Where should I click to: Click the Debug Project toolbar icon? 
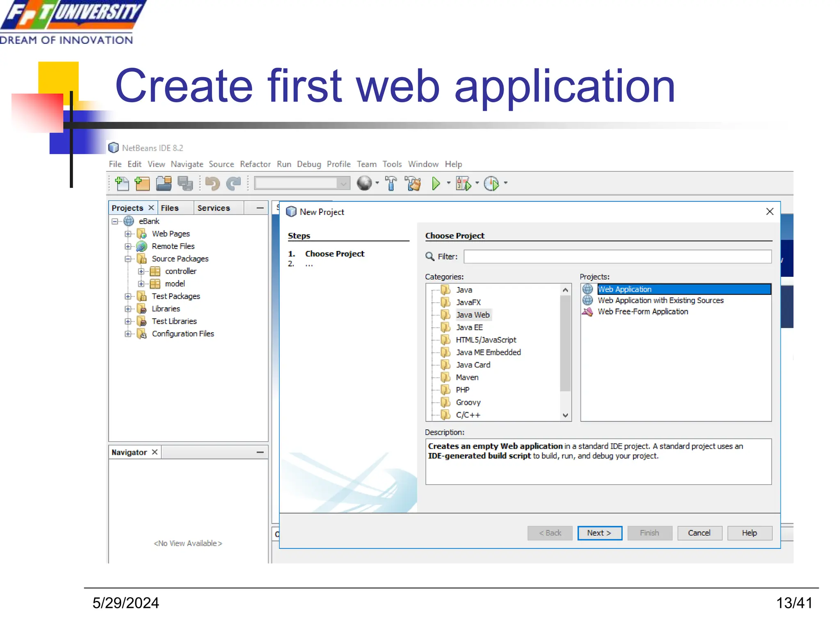click(463, 183)
